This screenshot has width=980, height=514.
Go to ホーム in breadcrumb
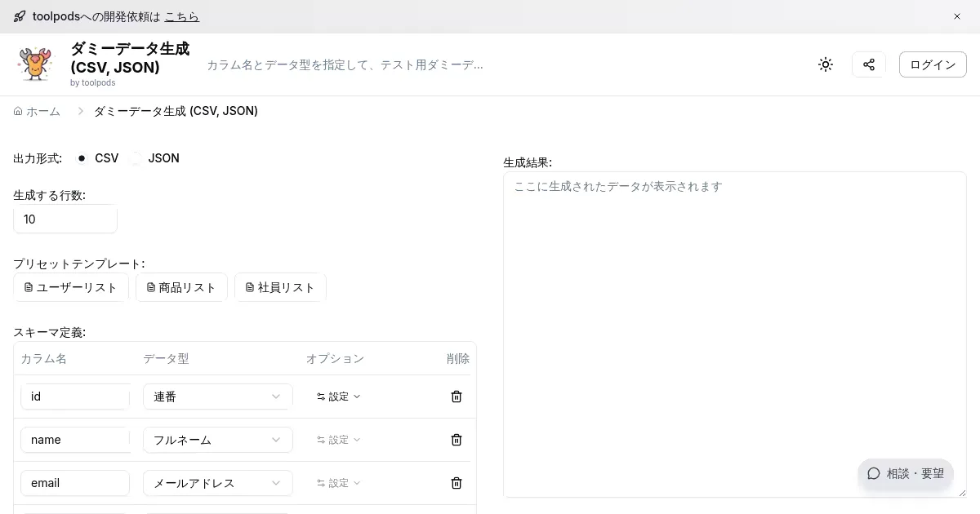38,111
